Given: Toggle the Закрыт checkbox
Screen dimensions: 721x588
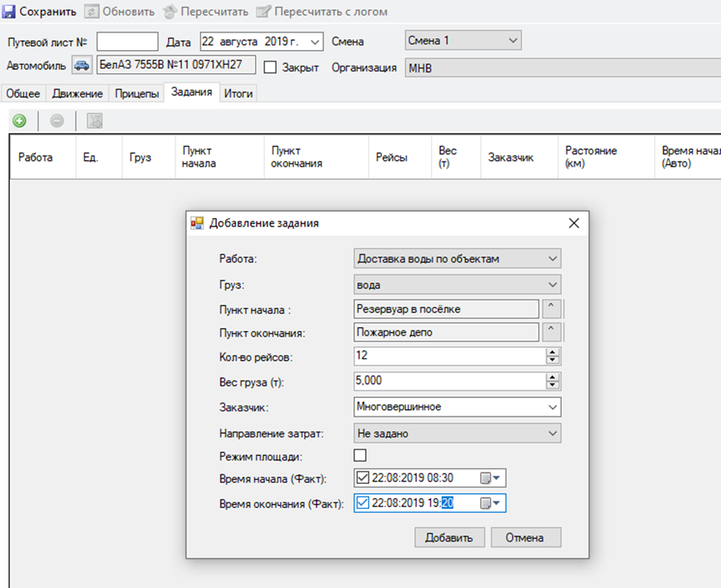Looking at the screenshot, I should [270, 67].
